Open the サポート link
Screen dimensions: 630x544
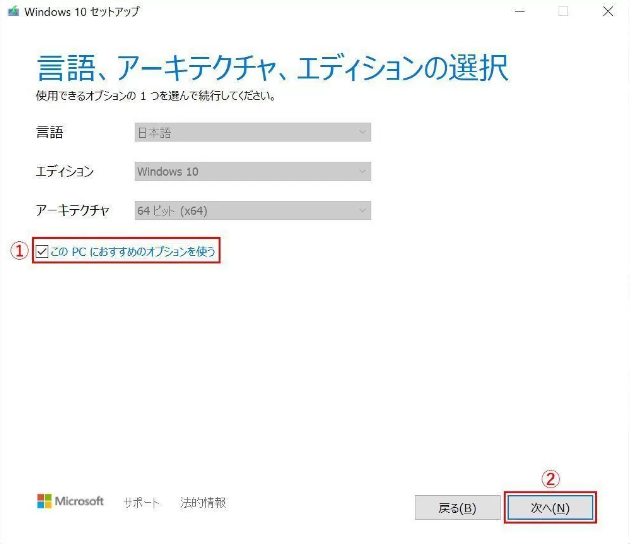[141, 502]
